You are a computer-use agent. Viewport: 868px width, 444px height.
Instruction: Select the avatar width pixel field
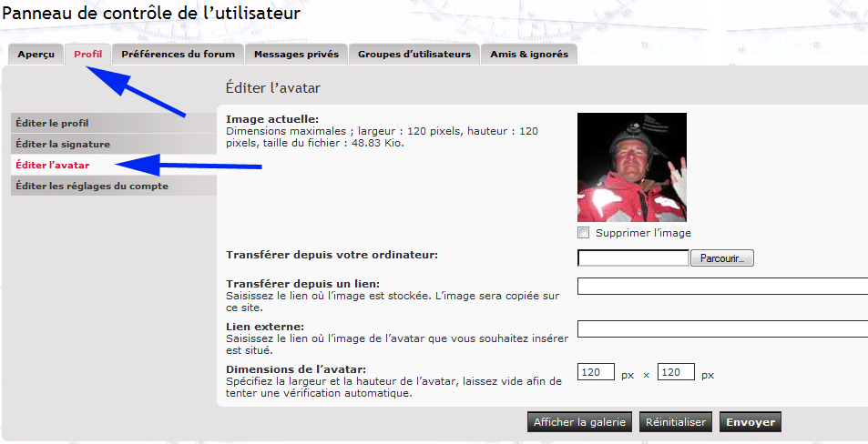596,372
